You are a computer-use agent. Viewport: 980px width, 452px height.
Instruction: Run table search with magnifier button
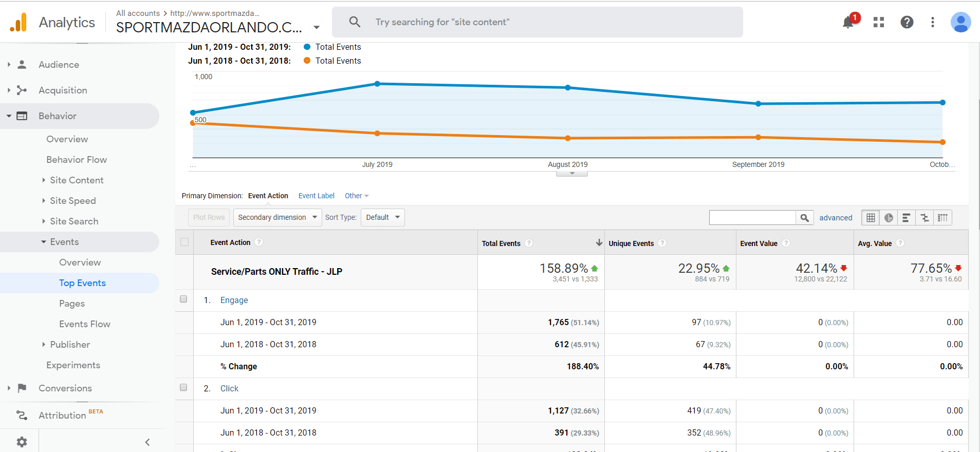(x=805, y=218)
